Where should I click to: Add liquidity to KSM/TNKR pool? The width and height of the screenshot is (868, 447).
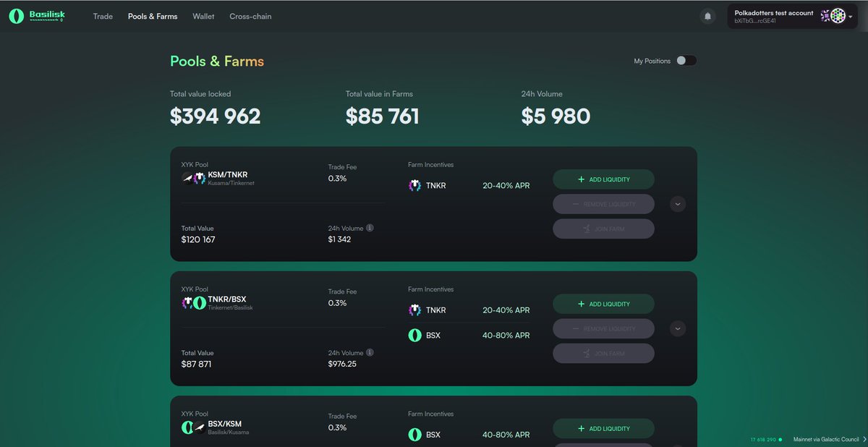click(x=603, y=179)
